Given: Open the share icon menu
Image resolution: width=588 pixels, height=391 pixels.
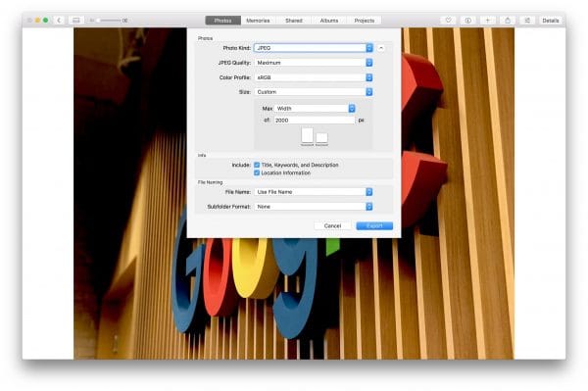Looking at the screenshot, I should (x=508, y=21).
